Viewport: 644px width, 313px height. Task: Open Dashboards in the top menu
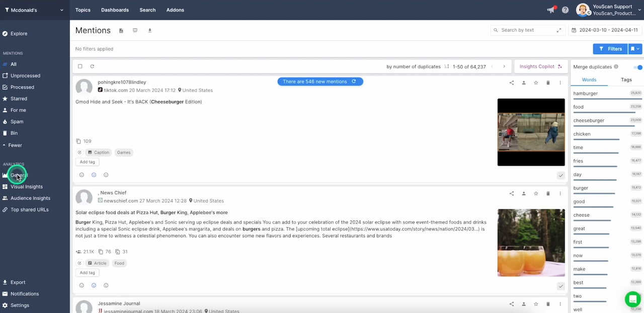click(x=115, y=10)
